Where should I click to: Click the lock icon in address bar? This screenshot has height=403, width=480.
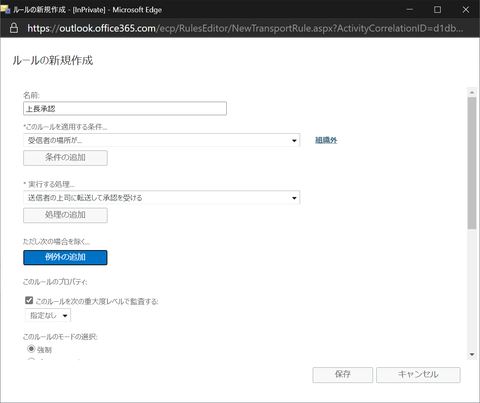click(14, 28)
